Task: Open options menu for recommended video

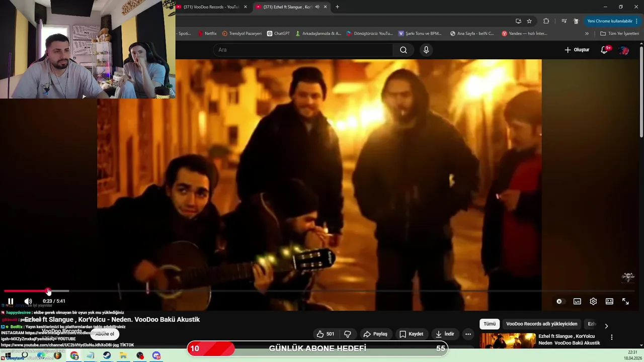Action: pos(612,337)
